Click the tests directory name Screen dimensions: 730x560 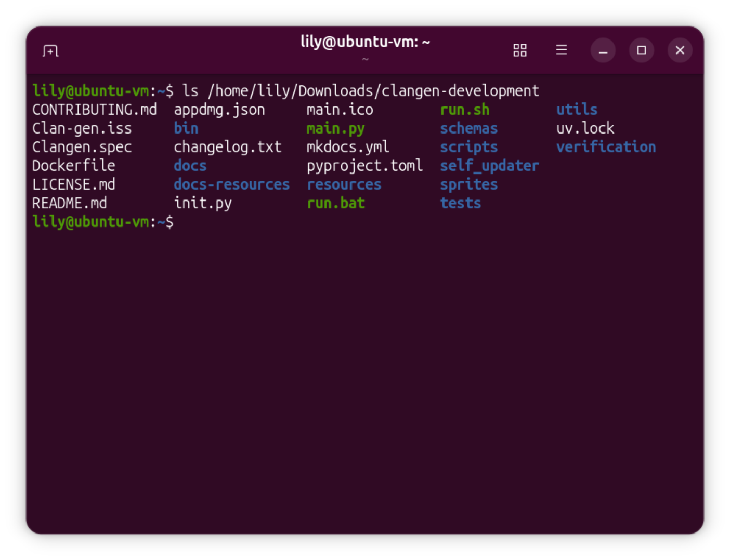point(461,203)
